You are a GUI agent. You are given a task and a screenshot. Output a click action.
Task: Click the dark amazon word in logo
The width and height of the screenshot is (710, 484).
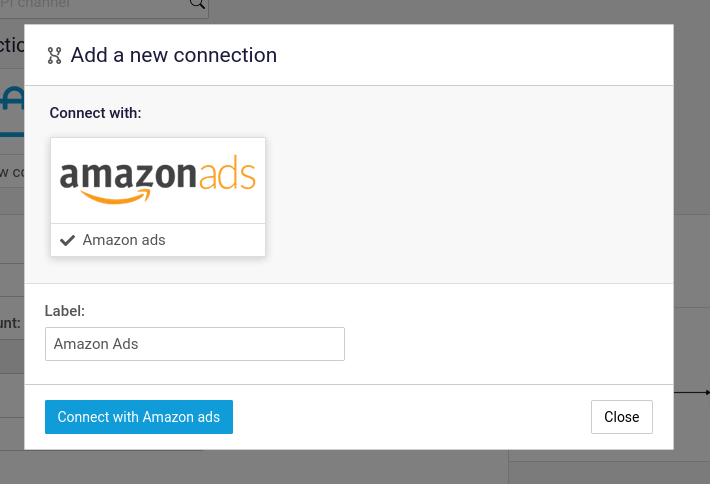click(128, 175)
